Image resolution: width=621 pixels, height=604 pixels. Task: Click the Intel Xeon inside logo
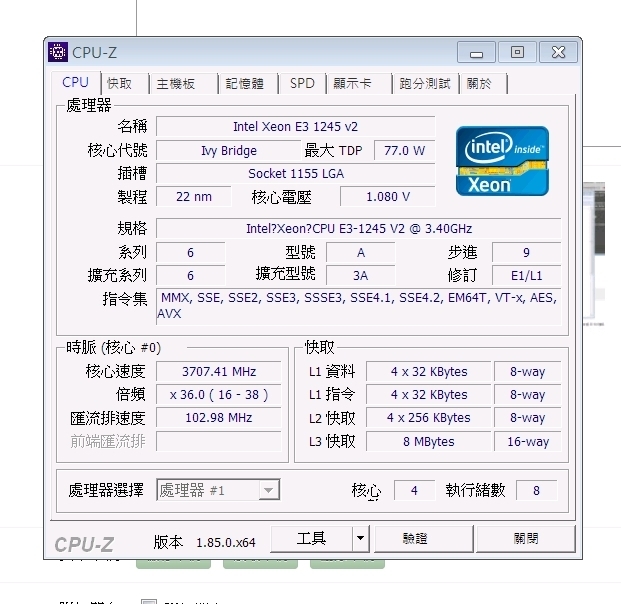(x=502, y=161)
